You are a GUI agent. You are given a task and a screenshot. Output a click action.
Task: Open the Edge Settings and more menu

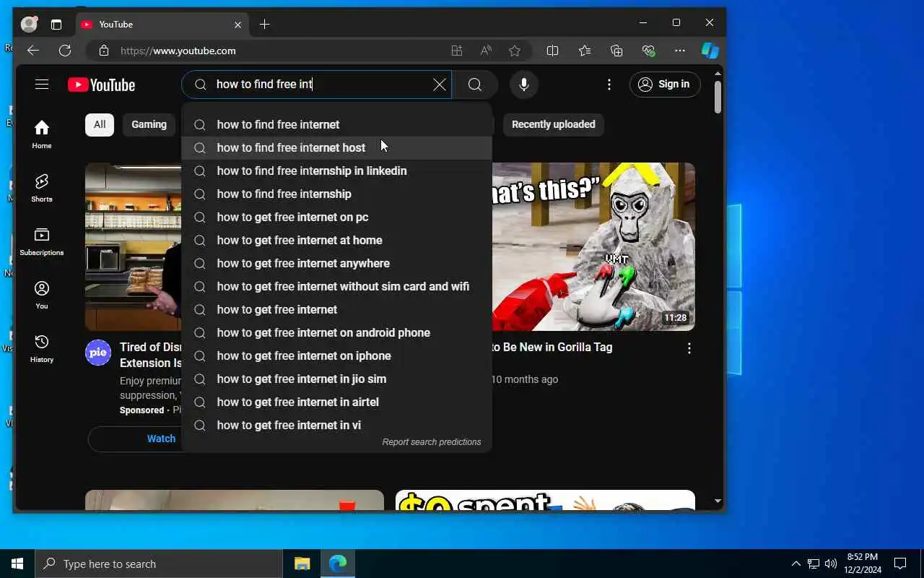(x=680, y=51)
